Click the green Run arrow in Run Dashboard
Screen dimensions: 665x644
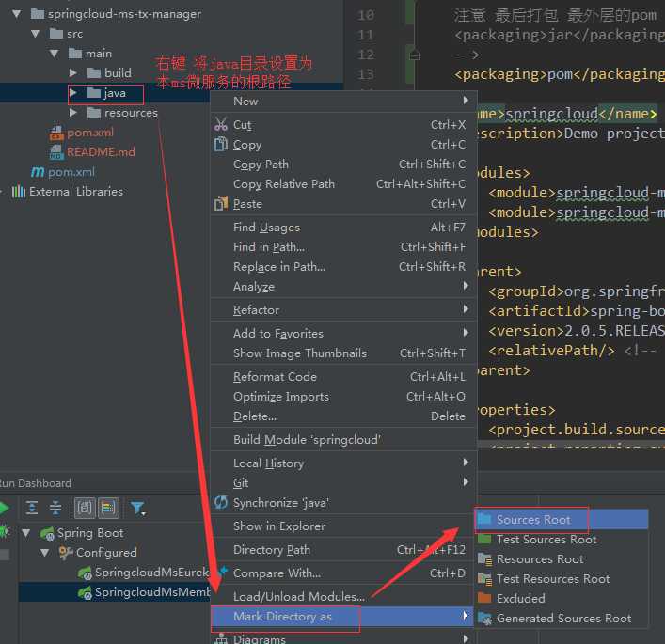[4, 508]
